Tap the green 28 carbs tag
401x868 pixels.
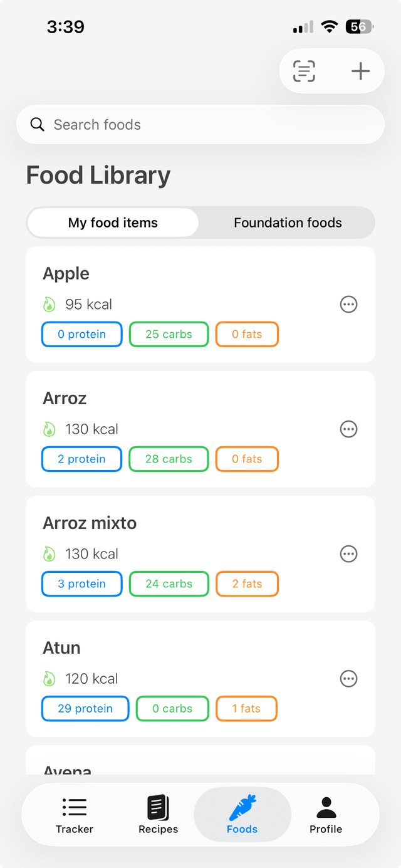click(169, 459)
